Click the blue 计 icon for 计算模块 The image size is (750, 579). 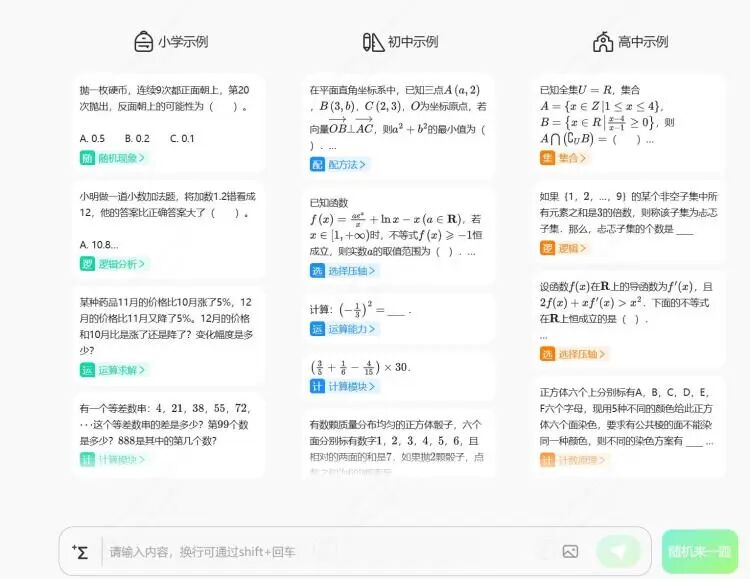tap(317, 386)
